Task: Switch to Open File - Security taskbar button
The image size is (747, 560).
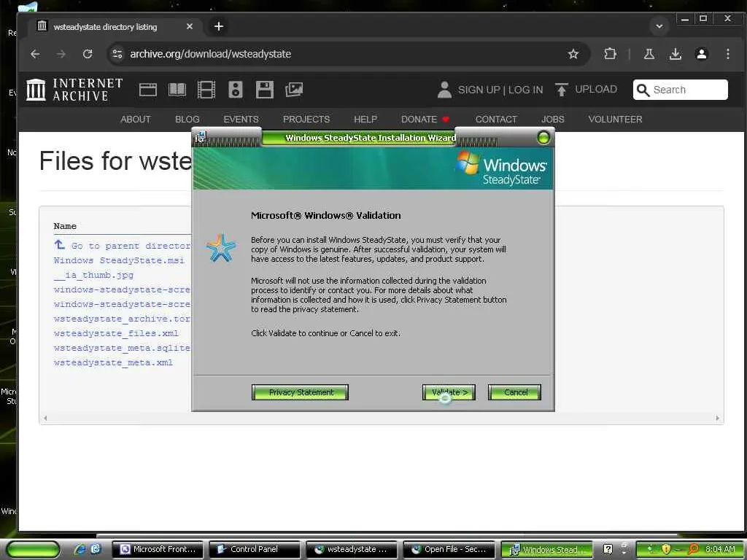Action: pyautogui.click(x=449, y=549)
